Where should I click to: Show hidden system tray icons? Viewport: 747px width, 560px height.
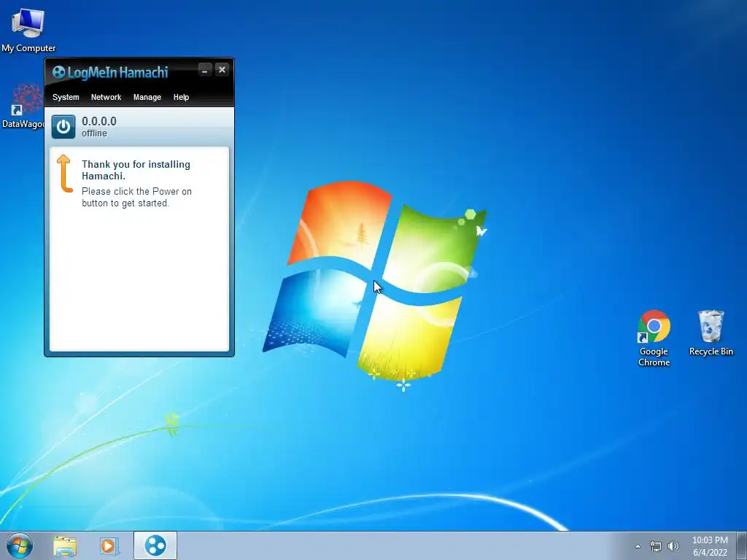click(x=638, y=546)
